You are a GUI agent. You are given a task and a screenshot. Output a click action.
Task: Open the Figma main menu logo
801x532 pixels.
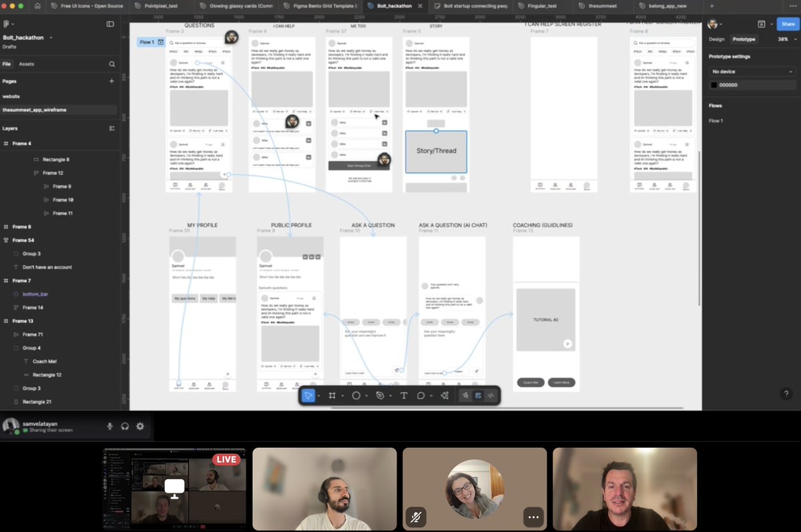[7, 23]
